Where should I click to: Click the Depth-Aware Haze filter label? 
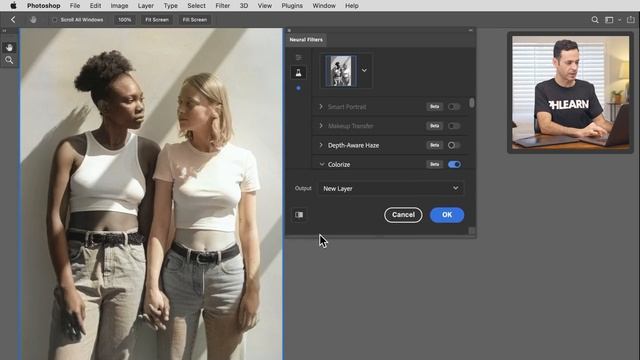pyautogui.click(x=353, y=145)
